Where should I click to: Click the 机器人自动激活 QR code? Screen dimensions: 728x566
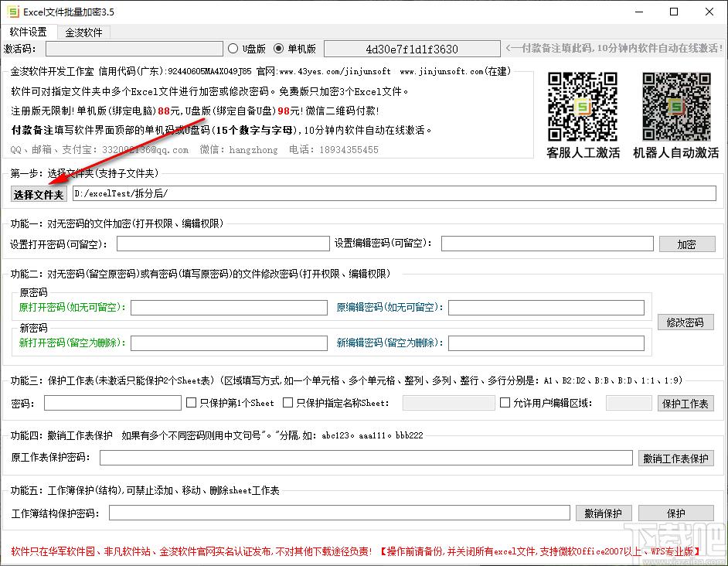tap(676, 107)
